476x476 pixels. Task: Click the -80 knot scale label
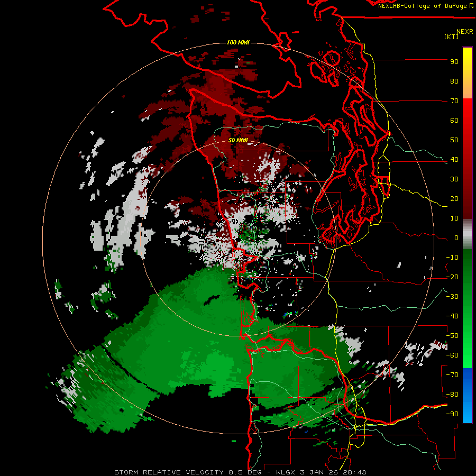click(452, 395)
